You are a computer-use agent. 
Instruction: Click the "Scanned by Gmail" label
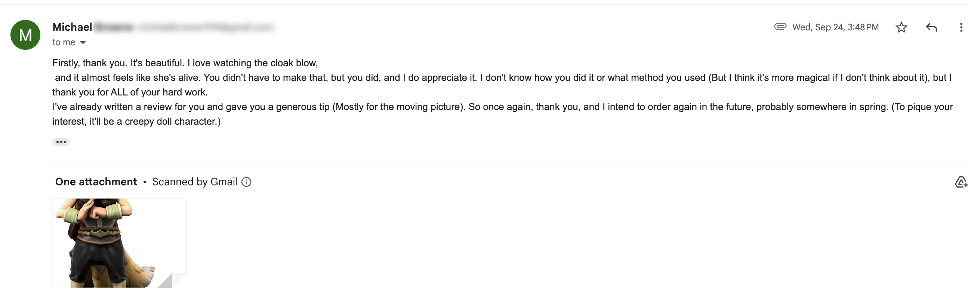point(194,182)
